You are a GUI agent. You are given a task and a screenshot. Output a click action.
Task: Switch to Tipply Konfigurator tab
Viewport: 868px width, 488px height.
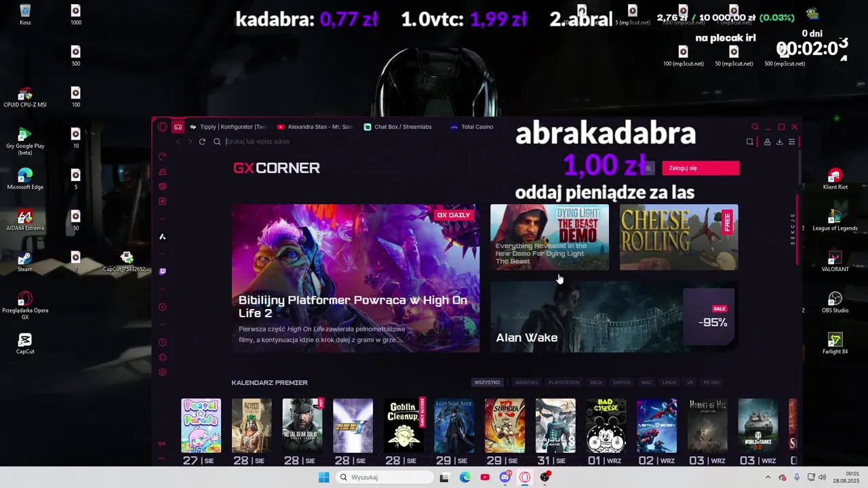(x=229, y=127)
